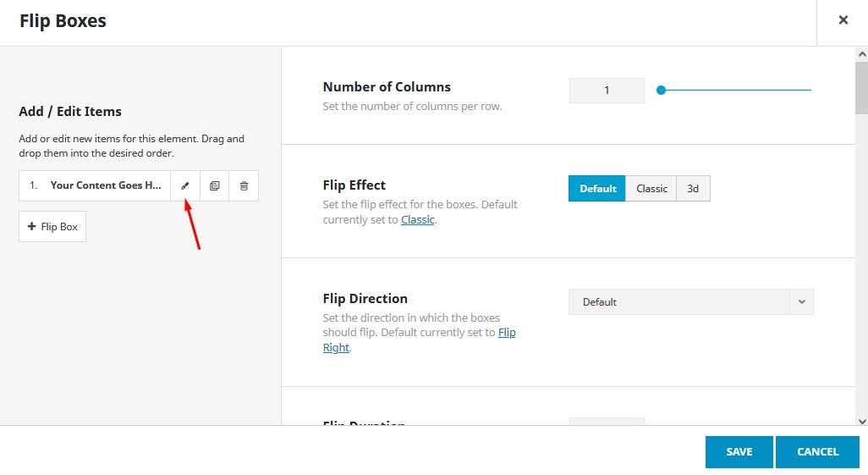This screenshot has height=475, width=868.
Task: Switch flip effect to 3d
Action: pos(693,189)
